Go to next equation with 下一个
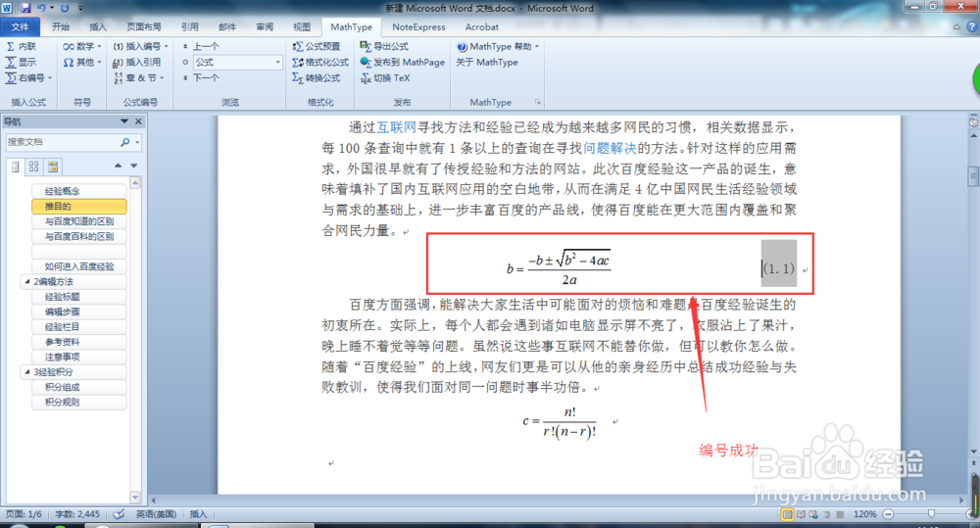The height and width of the screenshot is (528, 980). [201, 77]
